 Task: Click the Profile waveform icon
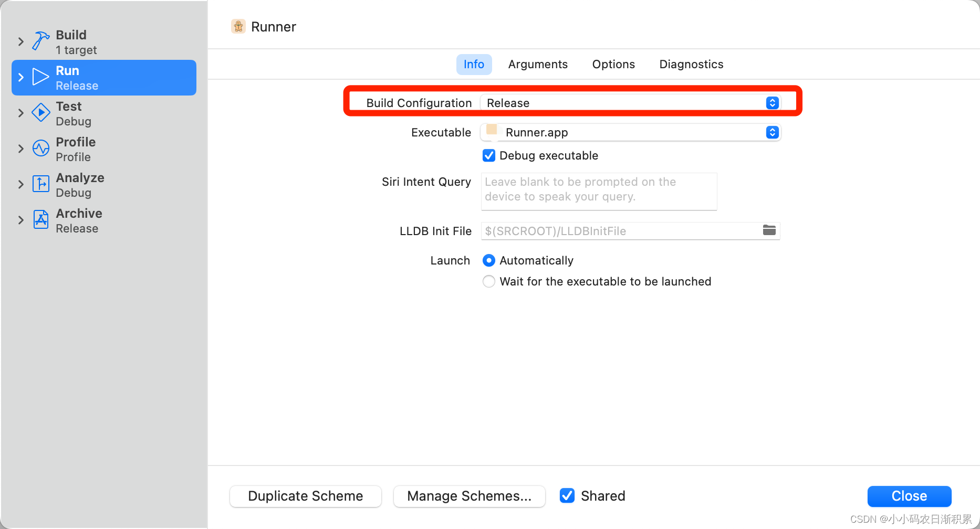pyautogui.click(x=40, y=149)
